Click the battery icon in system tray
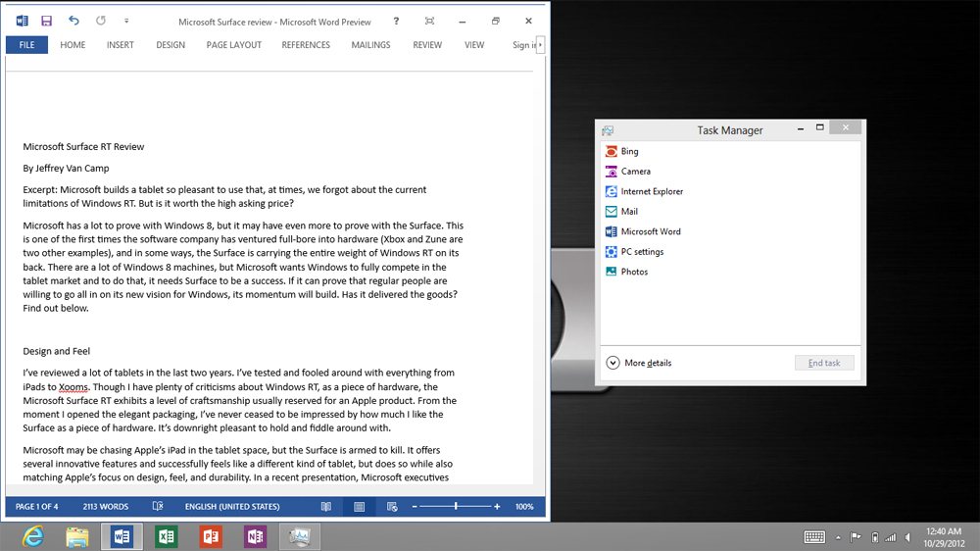The height and width of the screenshot is (551, 980). (x=875, y=537)
